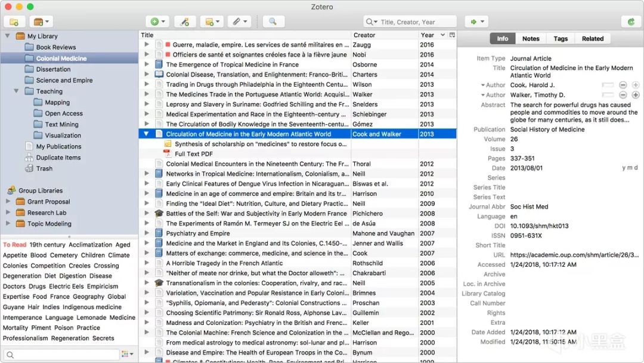Open creator type dropdown for Walker, Timothy D.
The width and height of the screenshot is (644, 363).
tap(493, 95)
